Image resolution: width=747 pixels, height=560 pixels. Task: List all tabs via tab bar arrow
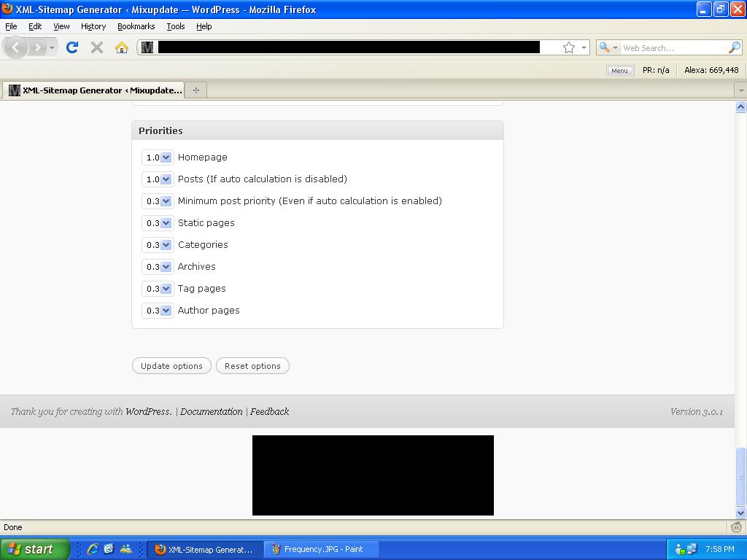pyautogui.click(x=741, y=90)
